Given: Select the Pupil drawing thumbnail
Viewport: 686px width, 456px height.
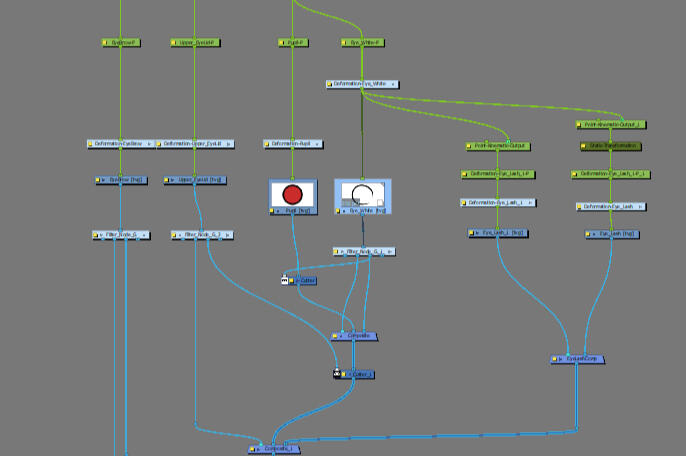Looking at the screenshot, I should (x=292, y=194).
